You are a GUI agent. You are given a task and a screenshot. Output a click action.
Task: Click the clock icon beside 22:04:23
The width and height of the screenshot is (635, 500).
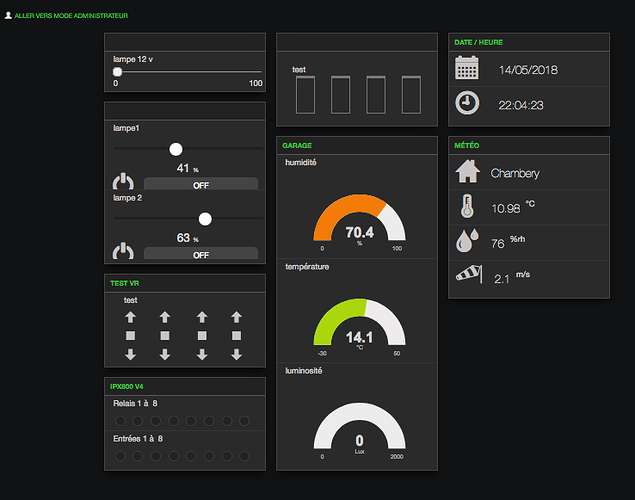point(467,102)
